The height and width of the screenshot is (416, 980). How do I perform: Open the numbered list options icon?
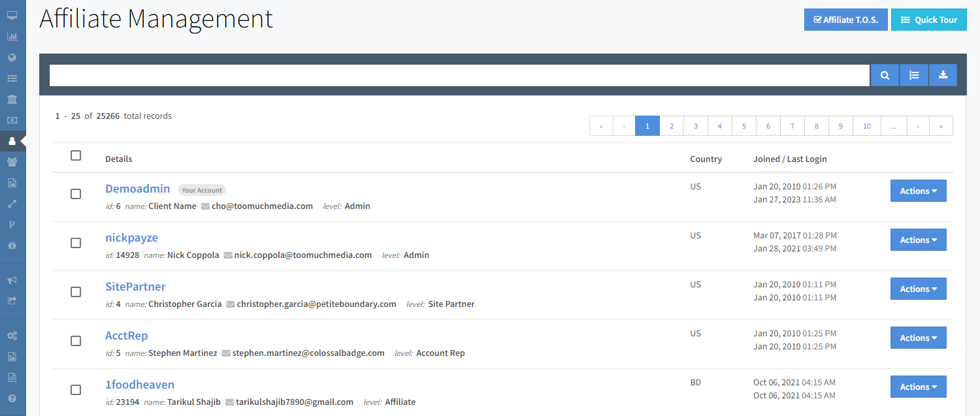click(x=914, y=75)
